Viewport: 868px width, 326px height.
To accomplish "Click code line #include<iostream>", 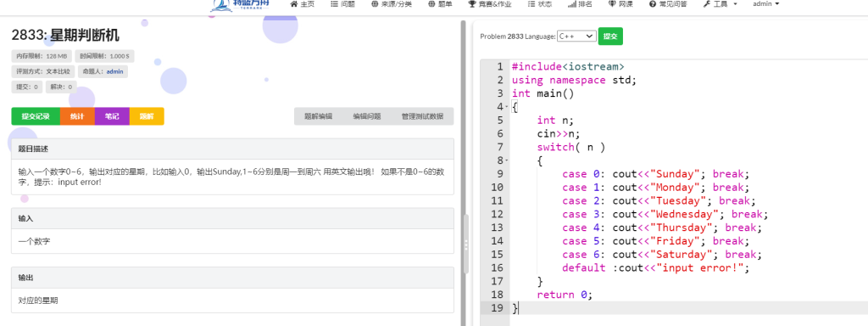I will 568,66.
